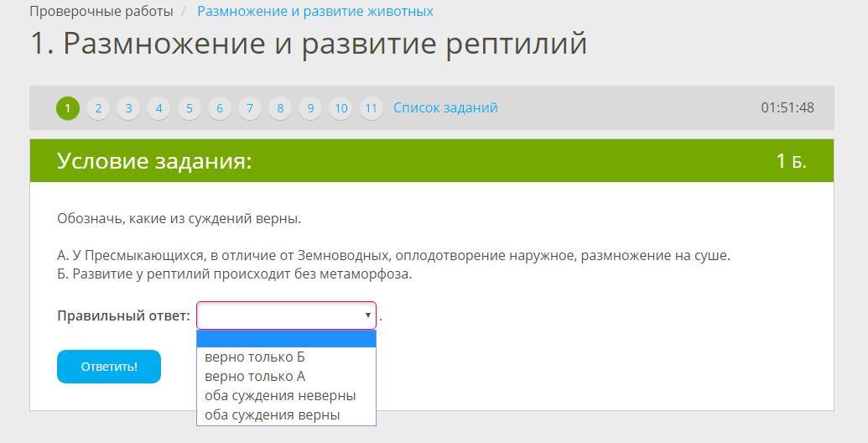Image resolution: width=868 pixels, height=443 pixels.
Task: Choose option 'верно только А'
Action: click(x=286, y=377)
